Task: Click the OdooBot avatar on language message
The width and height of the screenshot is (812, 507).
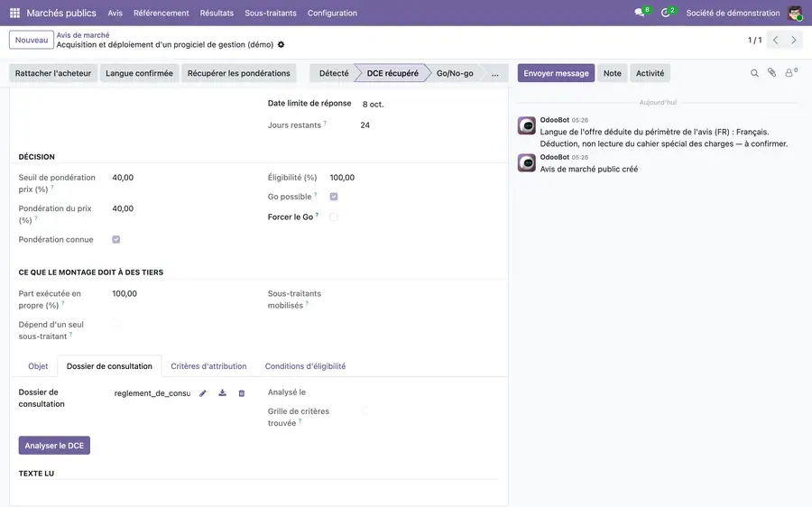Action: click(527, 125)
